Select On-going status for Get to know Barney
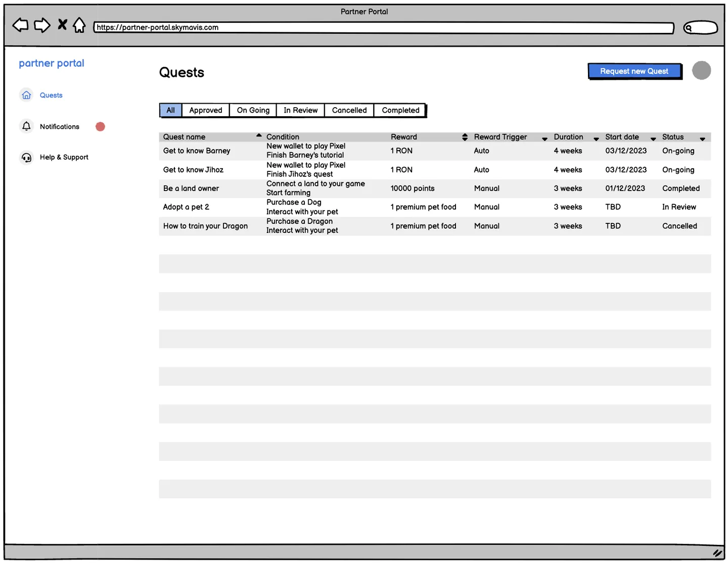 coord(678,151)
